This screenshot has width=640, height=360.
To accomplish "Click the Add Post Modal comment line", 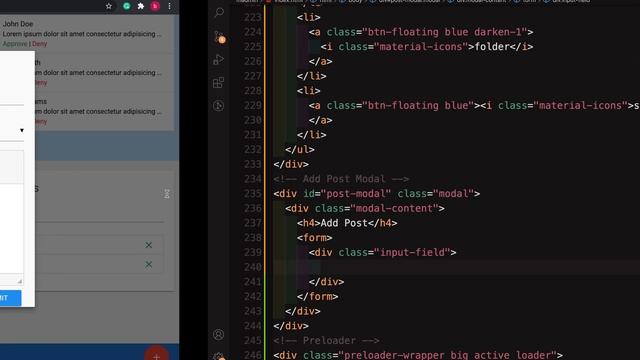I will 341,179.
